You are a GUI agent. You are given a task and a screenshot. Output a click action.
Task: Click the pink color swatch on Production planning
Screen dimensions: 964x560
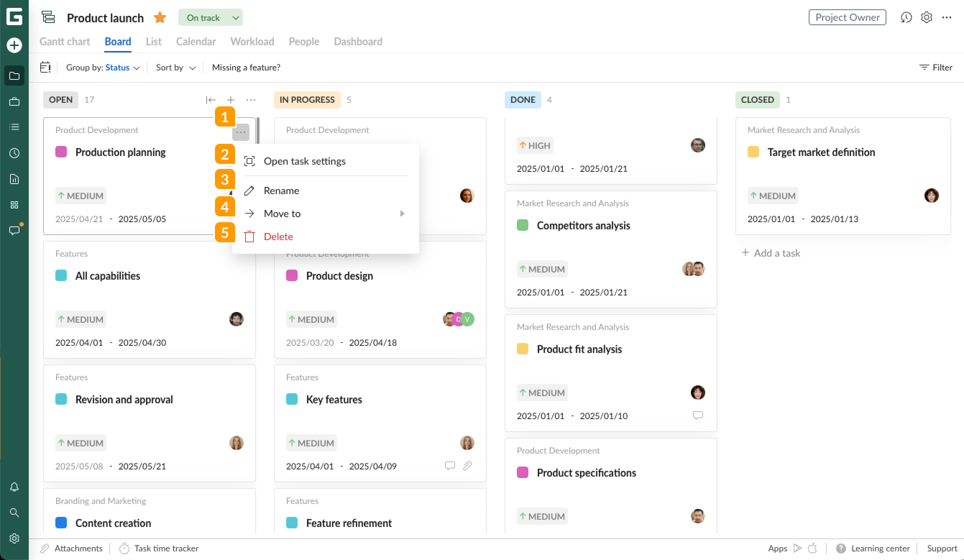point(61,152)
